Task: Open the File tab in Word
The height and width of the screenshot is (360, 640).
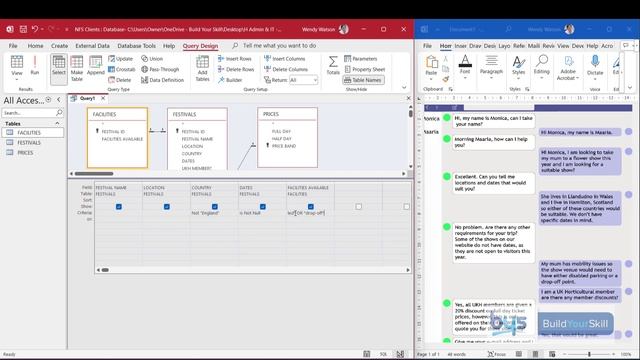Action: [x=427, y=46]
